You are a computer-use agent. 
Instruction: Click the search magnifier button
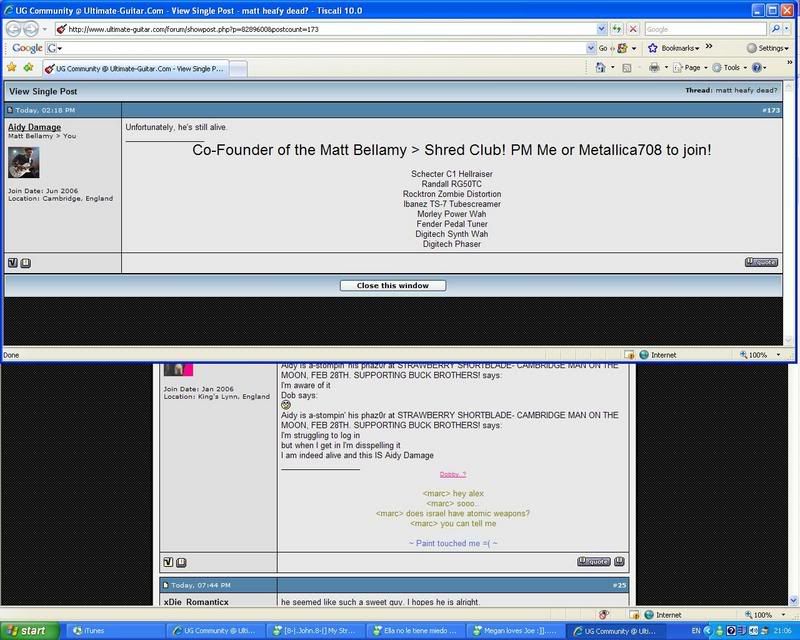click(775, 29)
